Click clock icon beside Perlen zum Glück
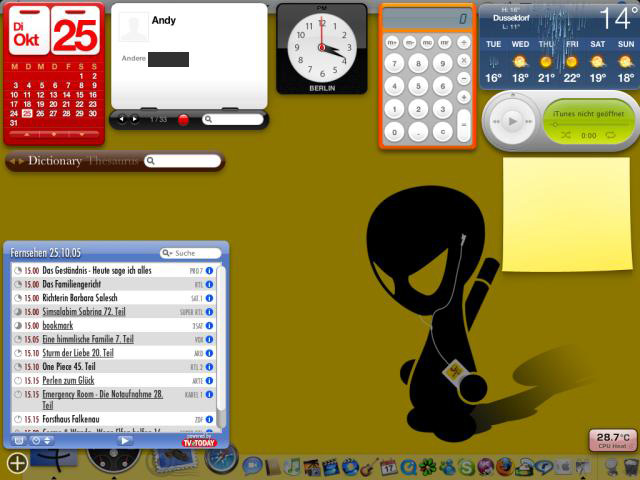 click(18, 381)
